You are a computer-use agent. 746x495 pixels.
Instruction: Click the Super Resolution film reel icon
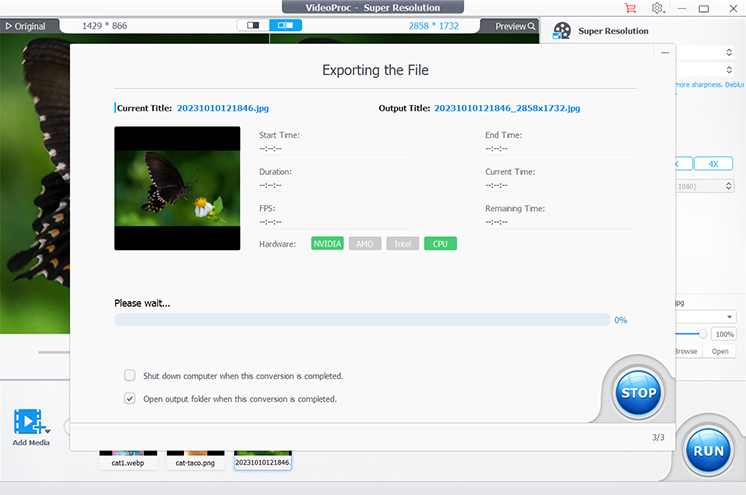(x=562, y=31)
